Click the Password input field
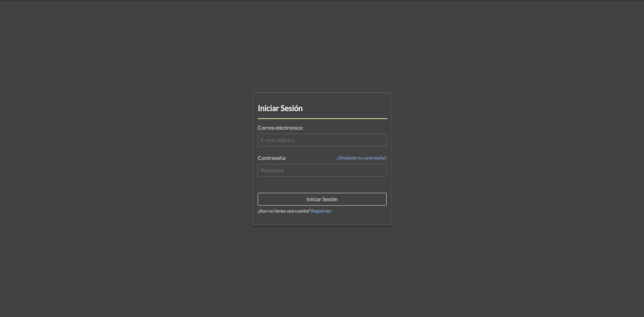Viewport: 644px width, 317px height. pyautogui.click(x=322, y=170)
